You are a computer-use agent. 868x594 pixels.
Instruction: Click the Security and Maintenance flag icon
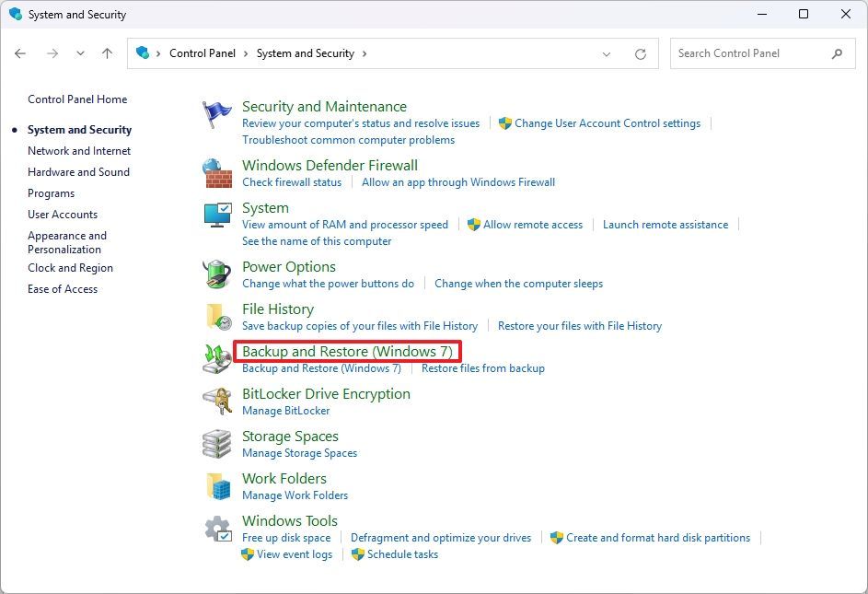pos(217,114)
